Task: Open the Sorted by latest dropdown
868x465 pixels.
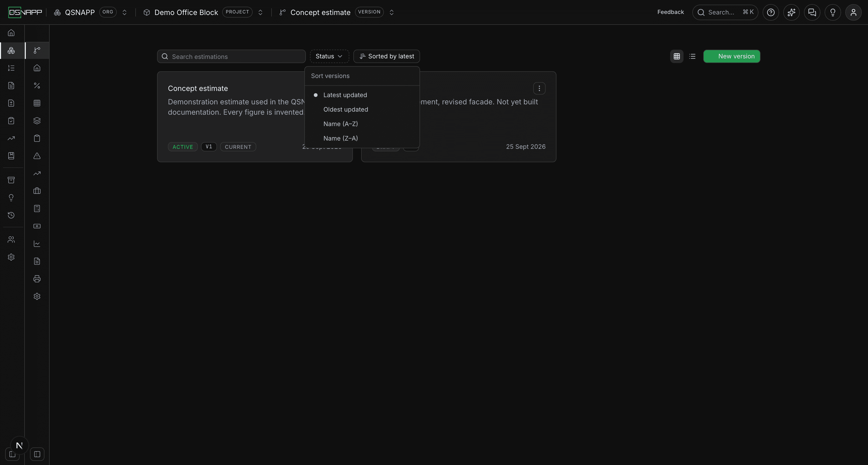Action: coord(386,56)
